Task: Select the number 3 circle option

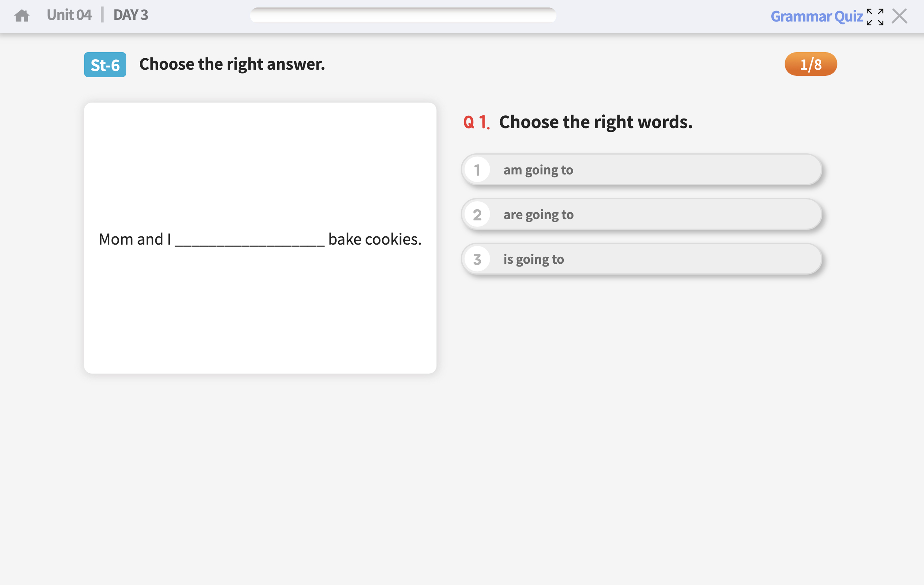Action: (477, 259)
